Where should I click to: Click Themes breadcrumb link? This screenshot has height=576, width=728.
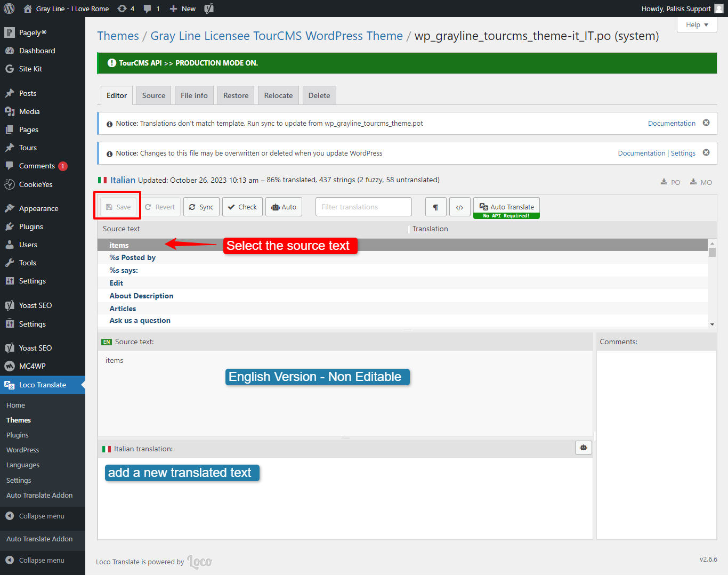tap(118, 36)
